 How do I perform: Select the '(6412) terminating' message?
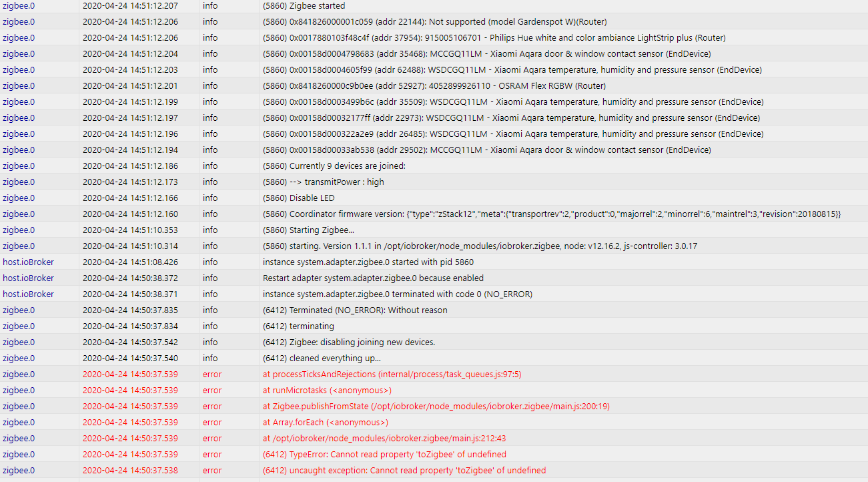click(x=298, y=326)
